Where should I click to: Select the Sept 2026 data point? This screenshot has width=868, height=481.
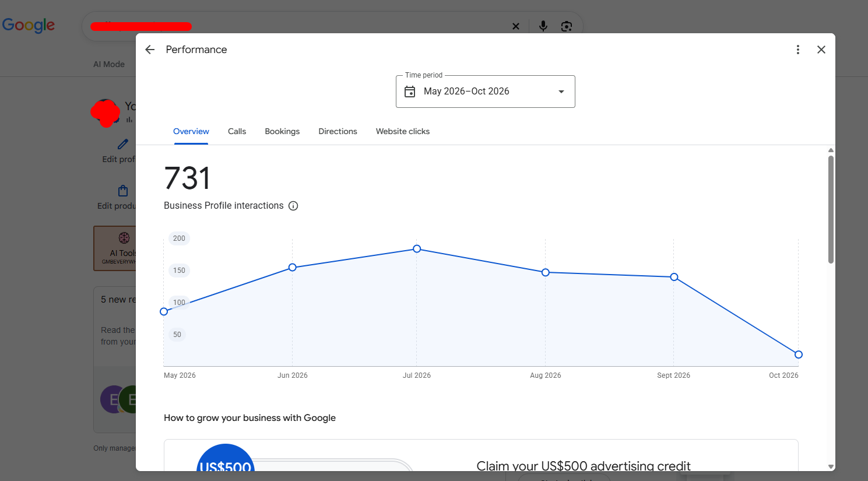coord(674,277)
